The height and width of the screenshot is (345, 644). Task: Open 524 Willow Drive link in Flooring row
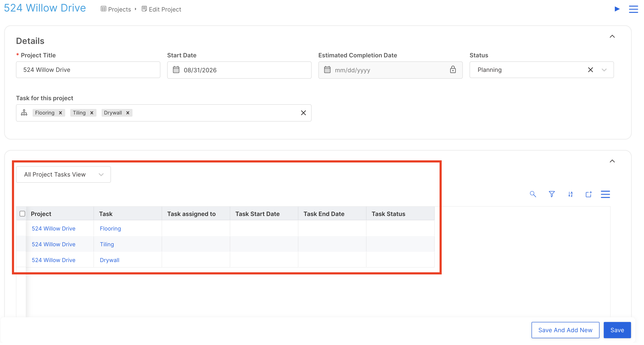pyautogui.click(x=53, y=228)
